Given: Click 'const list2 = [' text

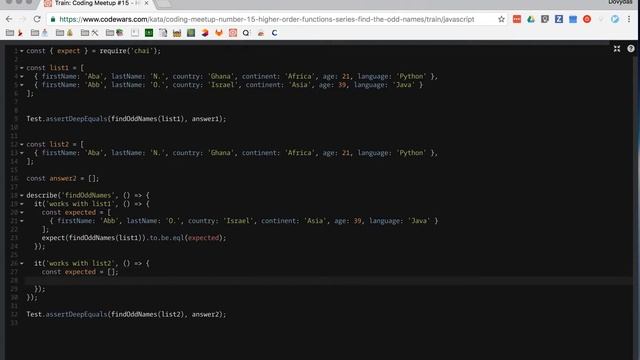Looking at the screenshot, I should (x=55, y=144).
